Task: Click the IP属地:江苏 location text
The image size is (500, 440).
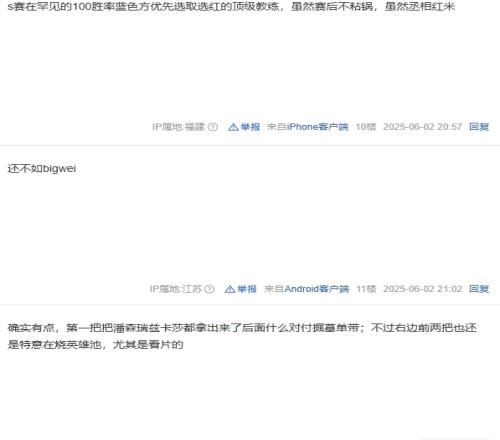Action: coord(176,289)
